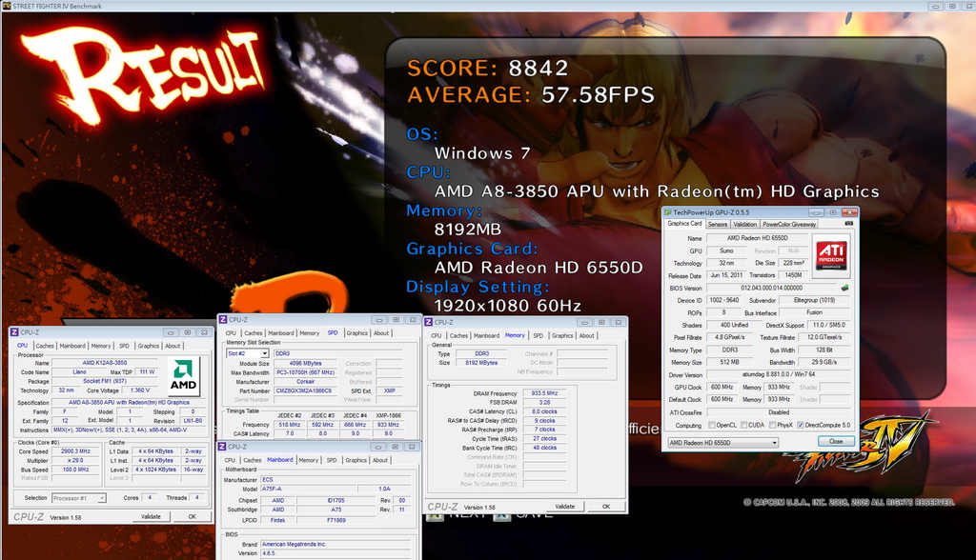
Task: Open the Memory tab in the CPU-Z Mainboard window
Action: [308, 460]
